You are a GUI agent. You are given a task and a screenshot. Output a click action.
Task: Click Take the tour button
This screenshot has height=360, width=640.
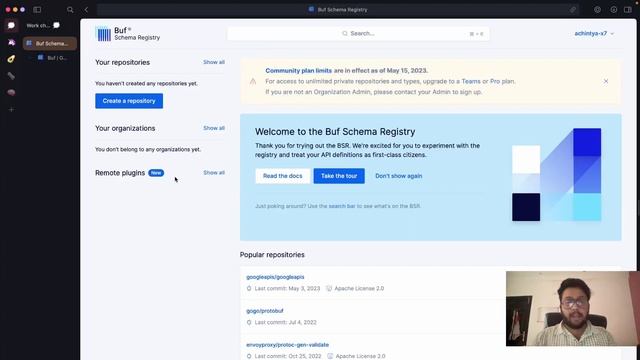339,176
